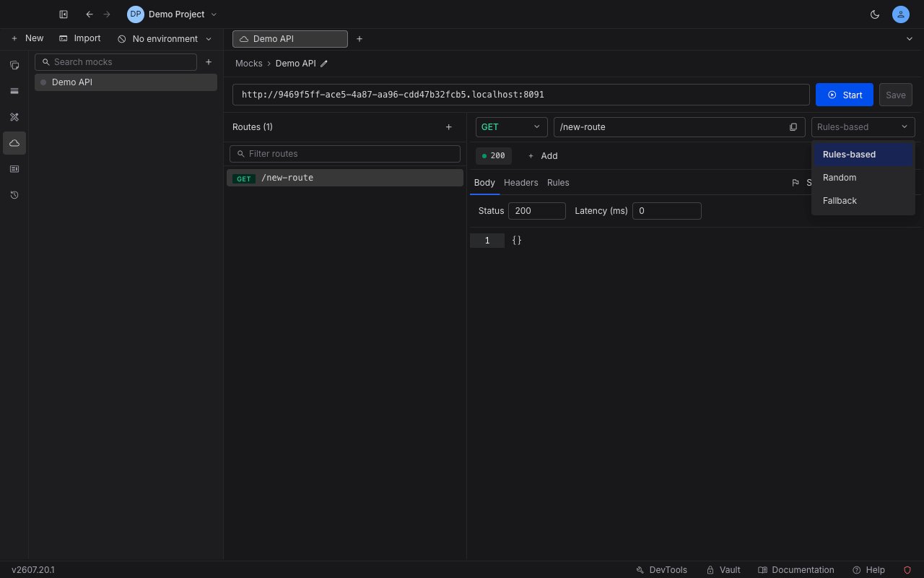The width and height of the screenshot is (924, 578).
Task: Open Documentation from the status bar
Action: pyautogui.click(x=796, y=570)
